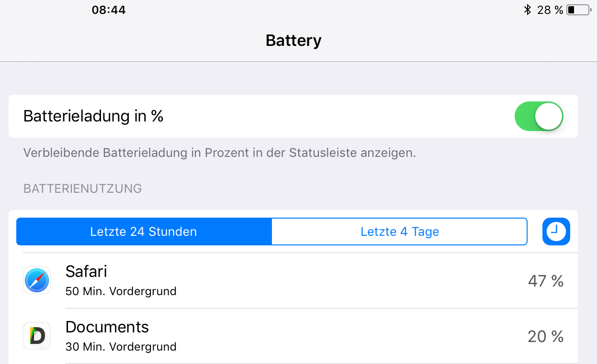Tap the 30 Min. Vordergrund text
597x364 pixels.
coord(121,347)
